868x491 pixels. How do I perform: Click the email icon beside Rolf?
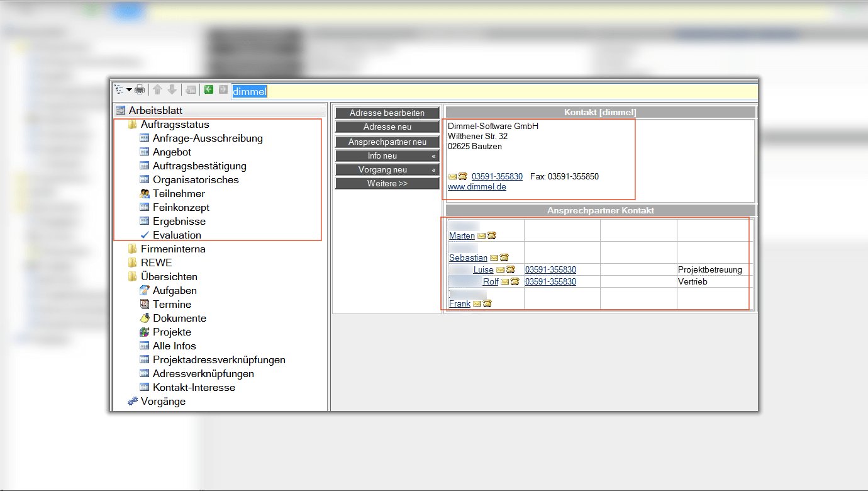(504, 282)
